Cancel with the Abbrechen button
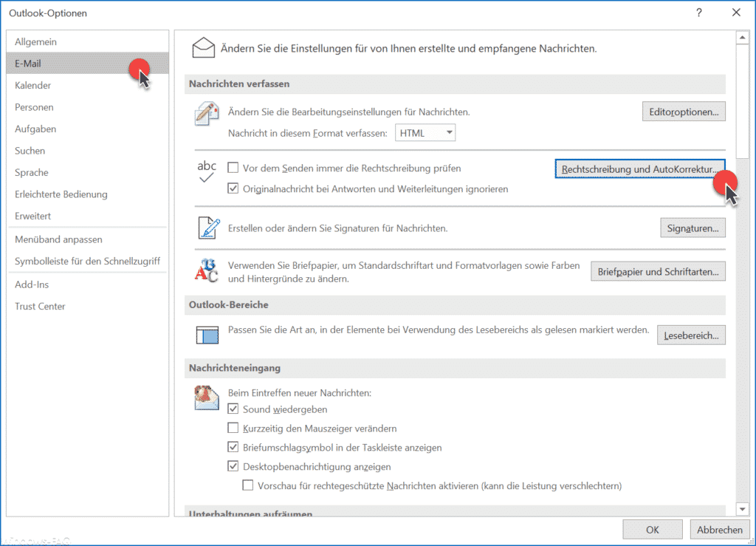Screen dimensions: 756x546 click(719, 530)
